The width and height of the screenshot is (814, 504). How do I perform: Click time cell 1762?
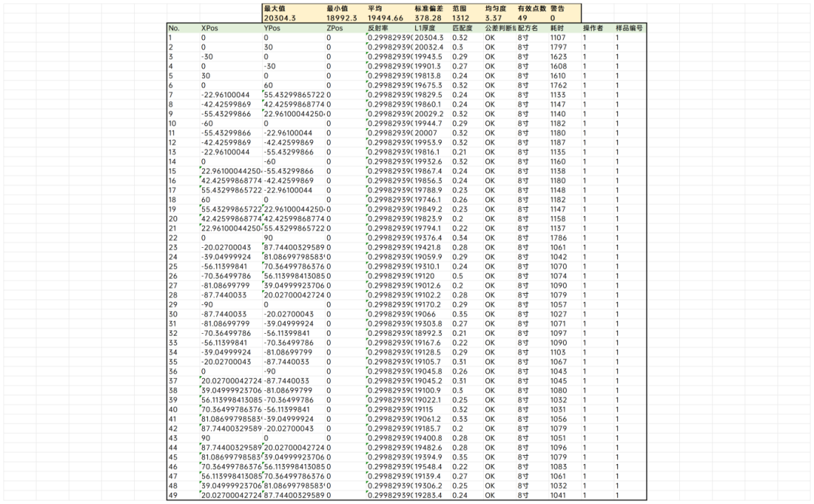(x=565, y=85)
